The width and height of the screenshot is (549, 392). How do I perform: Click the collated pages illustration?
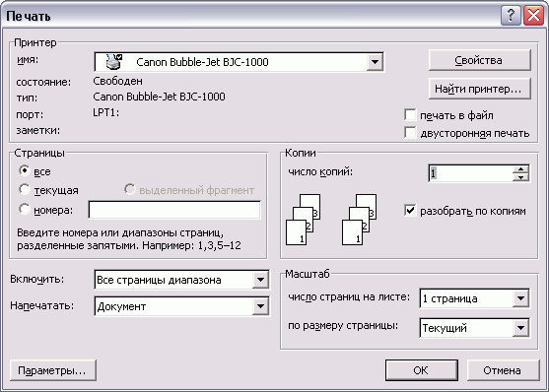pos(331,220)
